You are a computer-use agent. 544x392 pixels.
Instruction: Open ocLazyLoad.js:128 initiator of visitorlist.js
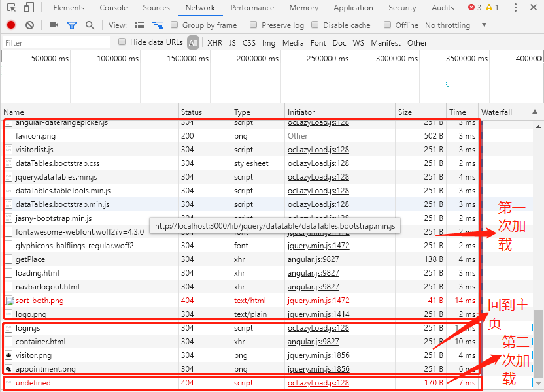coord(318,150)
